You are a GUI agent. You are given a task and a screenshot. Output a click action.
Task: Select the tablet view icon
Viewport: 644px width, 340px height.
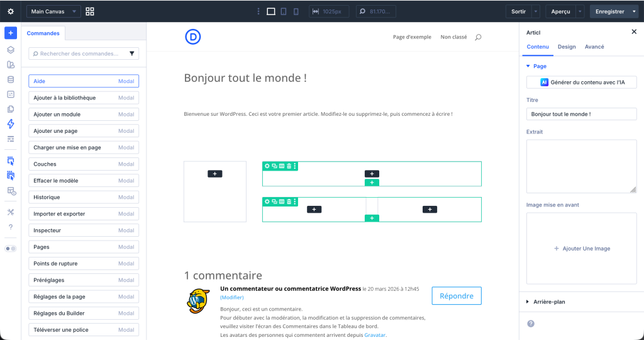click(284, 11)
